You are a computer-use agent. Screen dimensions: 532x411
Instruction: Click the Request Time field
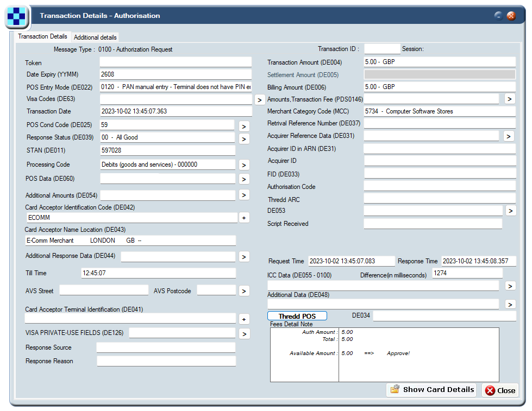(x=352, y=261)
